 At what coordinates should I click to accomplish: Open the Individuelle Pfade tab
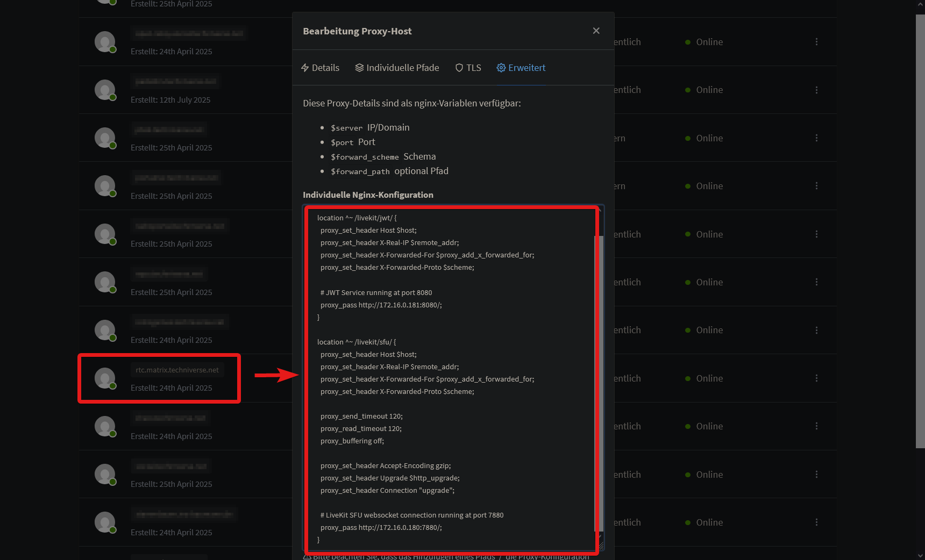[397, 68]
